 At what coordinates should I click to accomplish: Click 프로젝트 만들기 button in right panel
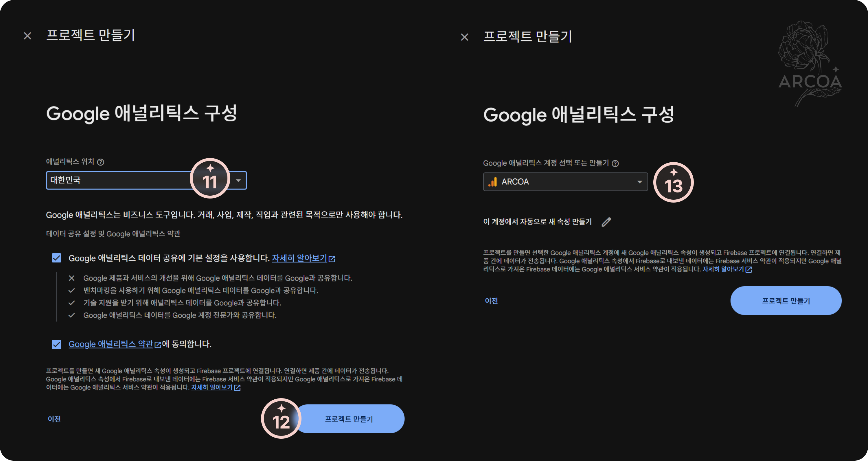[x=786, y=301]
